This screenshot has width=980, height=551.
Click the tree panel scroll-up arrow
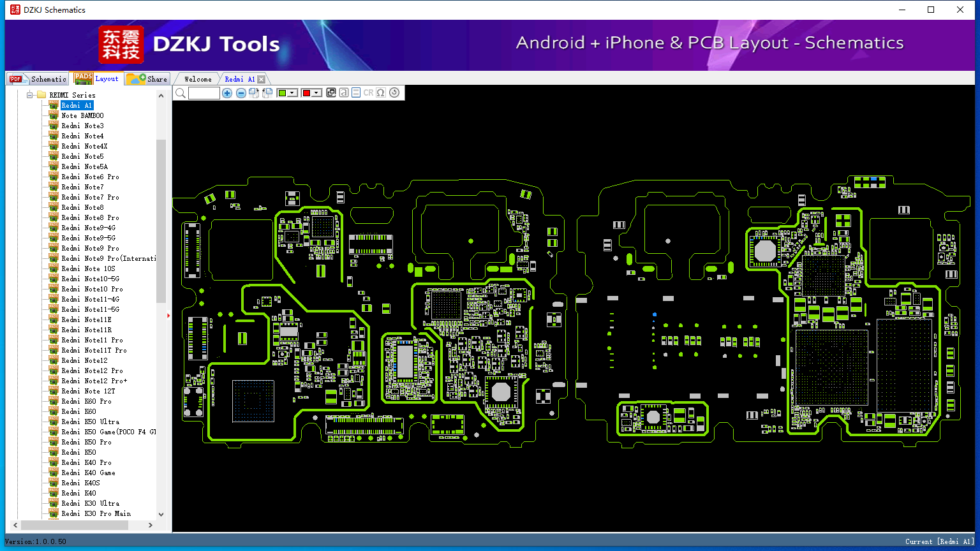coord(161,96)
